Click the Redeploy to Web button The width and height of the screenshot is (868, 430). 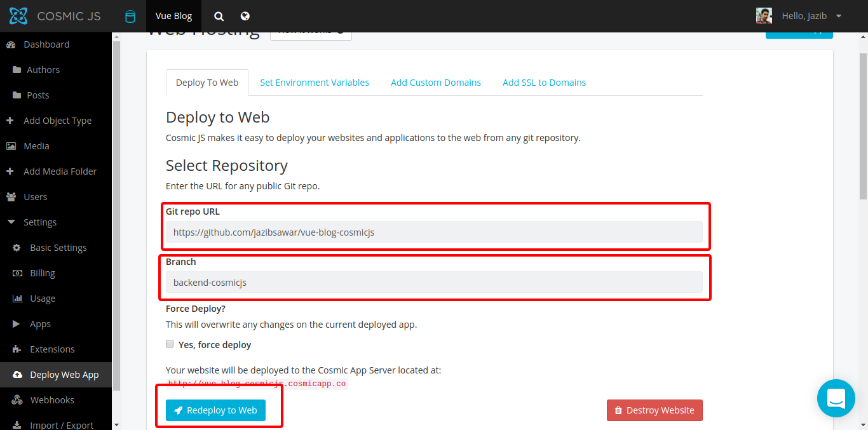click(x=215, y=410)
